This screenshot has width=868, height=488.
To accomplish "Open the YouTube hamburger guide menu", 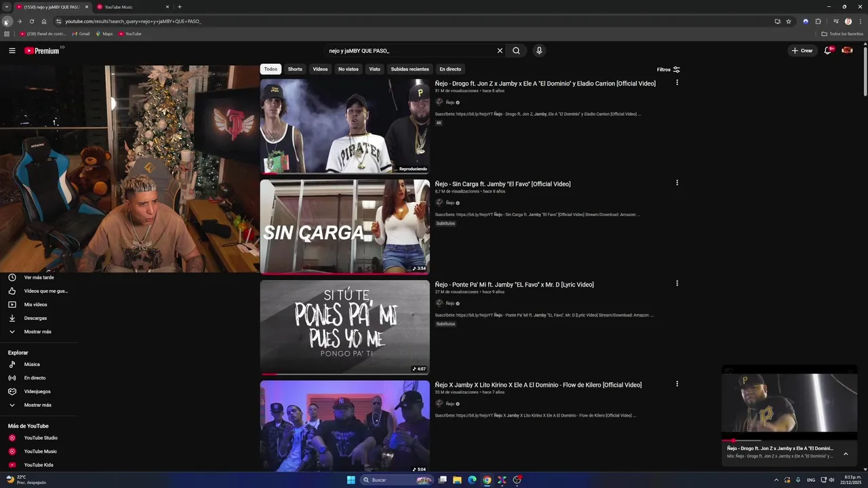I will coord(12,51).
